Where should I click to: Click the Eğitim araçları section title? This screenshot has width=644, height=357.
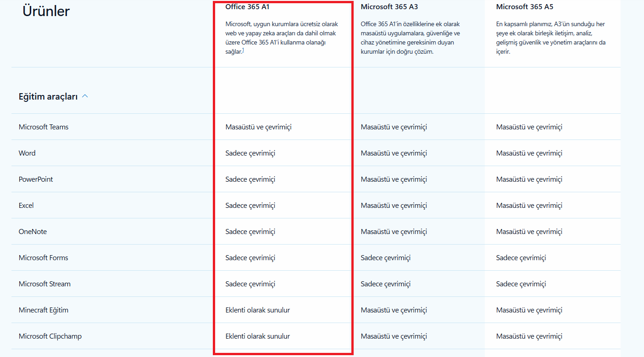point(48,97)
